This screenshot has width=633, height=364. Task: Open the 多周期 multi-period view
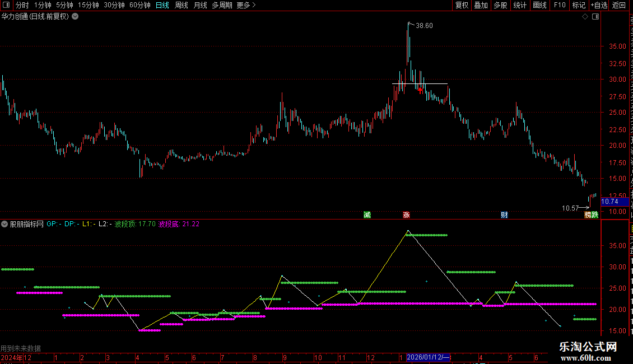coord(222,5)
